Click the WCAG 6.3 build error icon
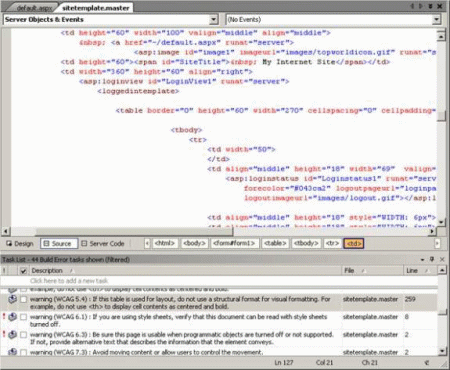 pyautogui.click(x=13, y=334)
